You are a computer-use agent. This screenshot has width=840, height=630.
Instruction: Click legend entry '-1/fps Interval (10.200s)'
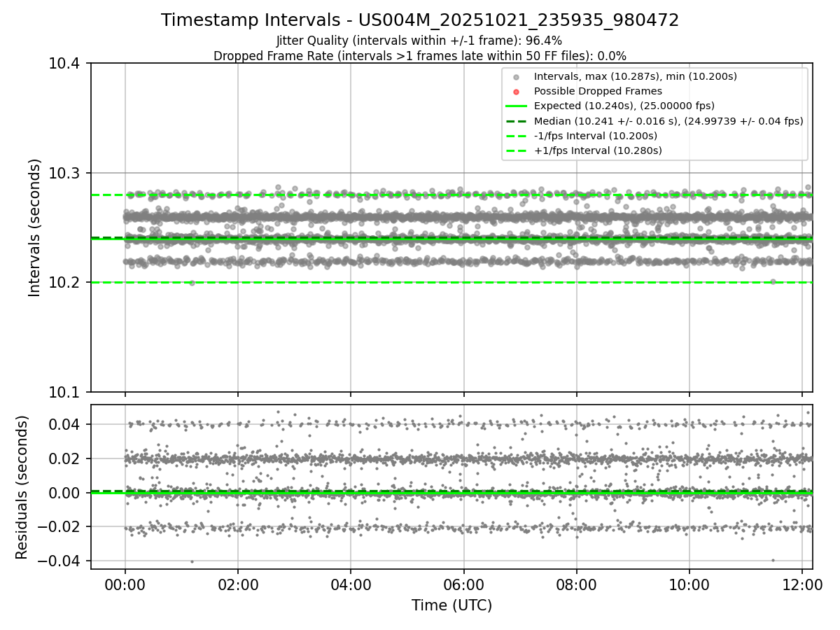(x=596, y=136)
